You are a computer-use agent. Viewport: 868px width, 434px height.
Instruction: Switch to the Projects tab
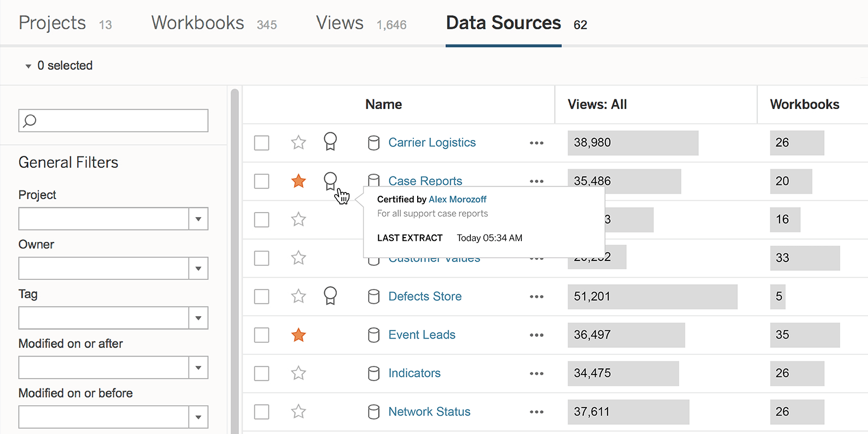point(52,23)
